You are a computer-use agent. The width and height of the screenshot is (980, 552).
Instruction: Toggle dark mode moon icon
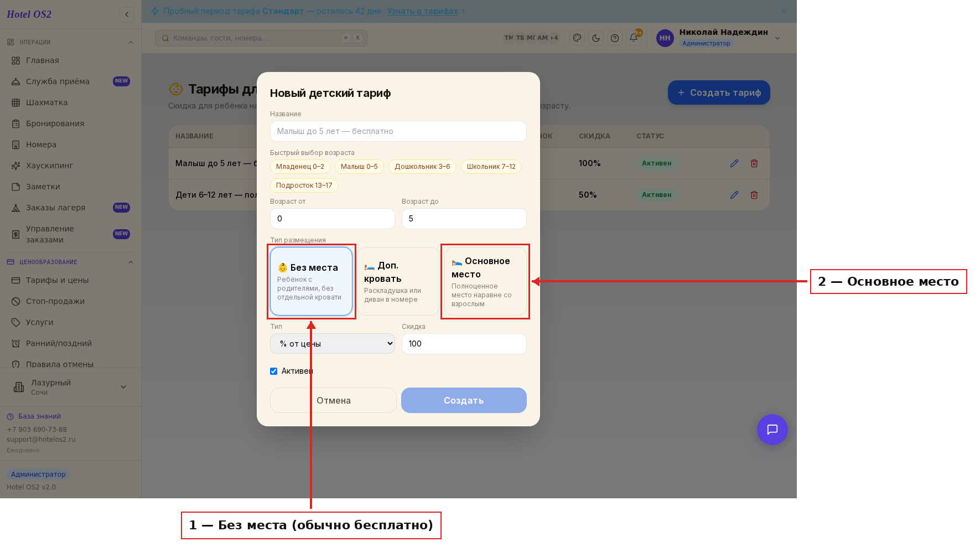tap(596, 38)
